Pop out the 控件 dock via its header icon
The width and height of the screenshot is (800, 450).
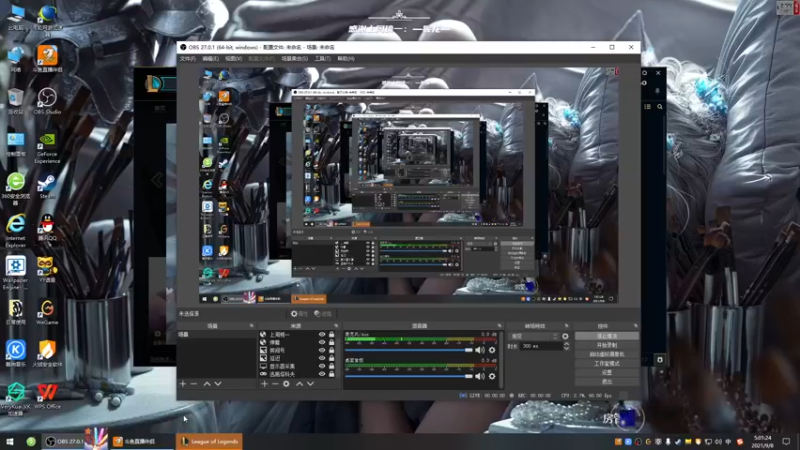(x=636, y=326)
